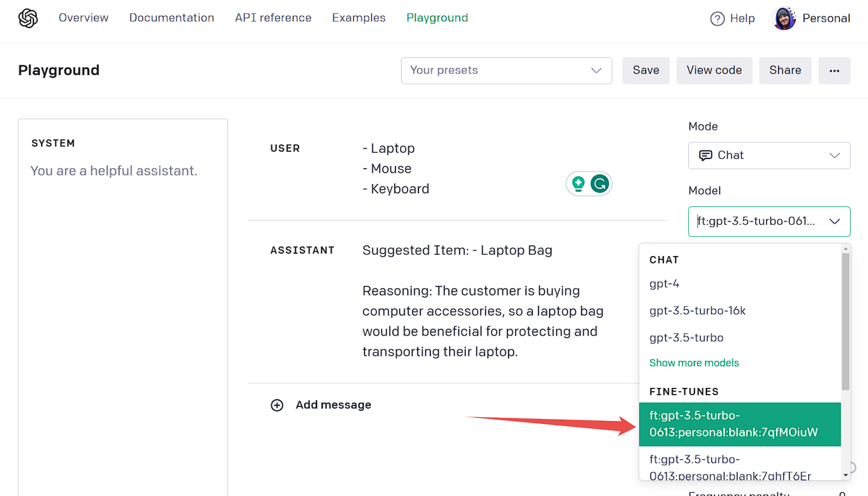
Task: Click the Grammarly icon in message
Action: (599, 184)
